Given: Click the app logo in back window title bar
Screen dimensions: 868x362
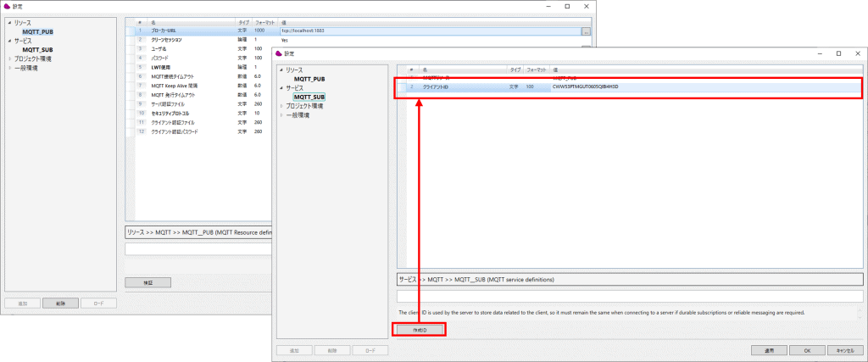Looking at the screenshot, I should 8,6.
